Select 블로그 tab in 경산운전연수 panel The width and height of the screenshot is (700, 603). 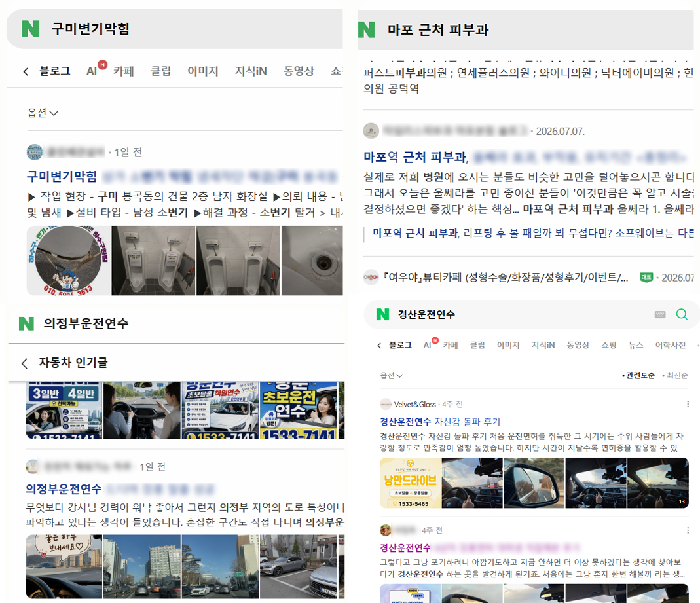[x=401, y=345]
